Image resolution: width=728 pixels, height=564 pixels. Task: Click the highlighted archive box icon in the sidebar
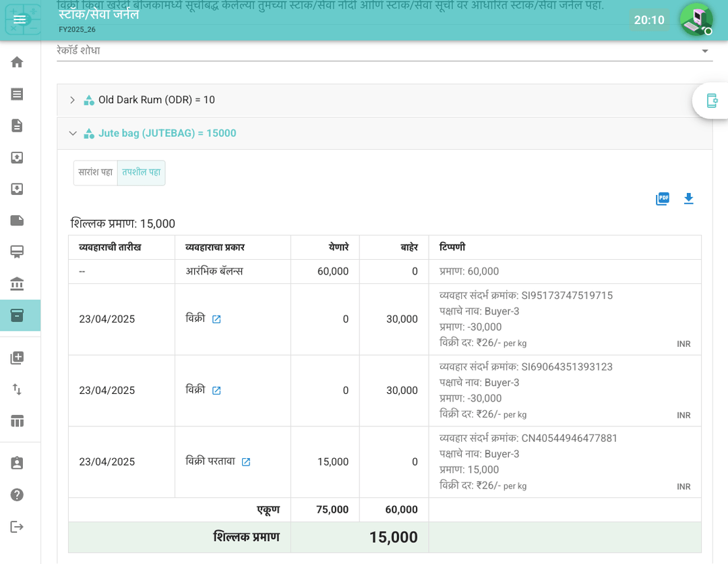17,316
